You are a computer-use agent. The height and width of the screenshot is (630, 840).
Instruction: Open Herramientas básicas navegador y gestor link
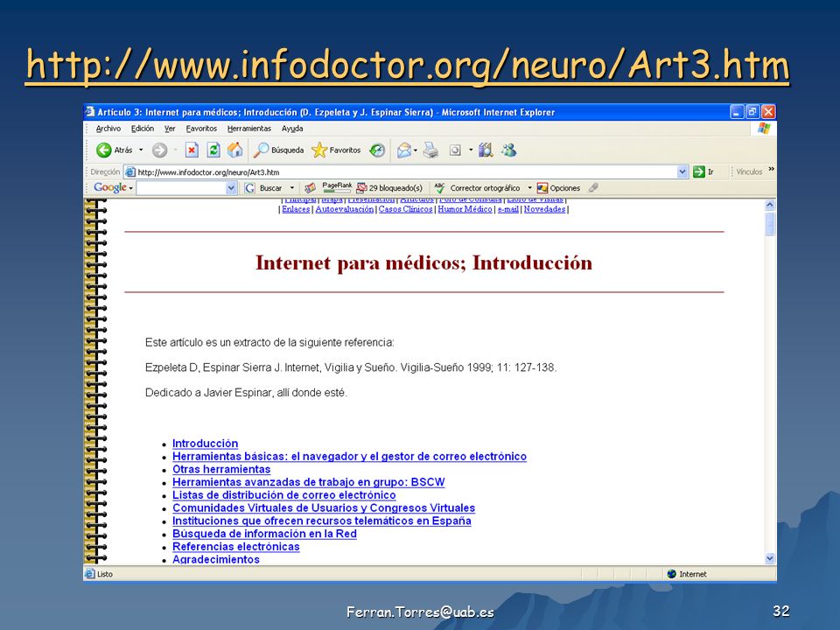pos(349,457)
